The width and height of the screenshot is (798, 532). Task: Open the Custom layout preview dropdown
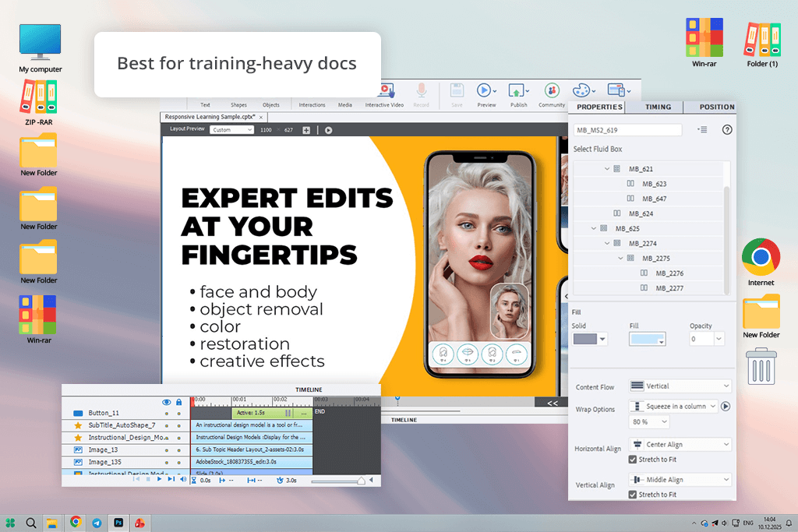point(231,130)
